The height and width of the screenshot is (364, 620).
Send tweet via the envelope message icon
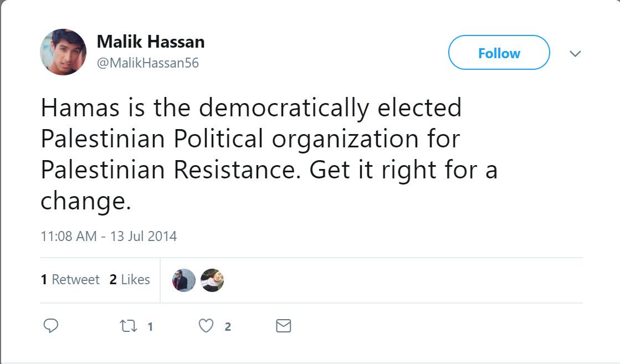(283, 326)
